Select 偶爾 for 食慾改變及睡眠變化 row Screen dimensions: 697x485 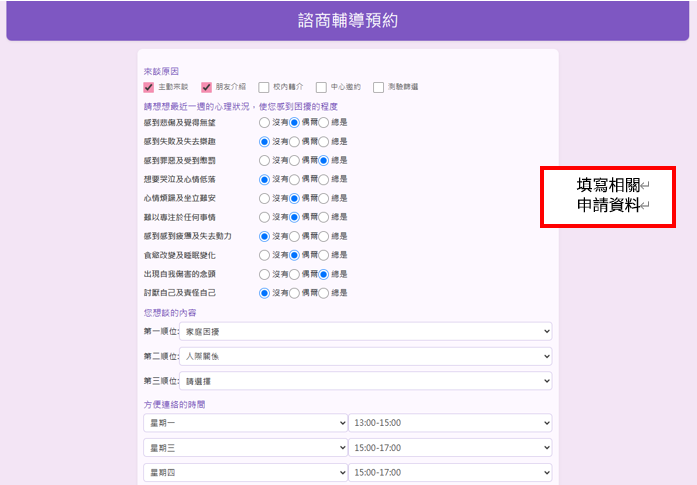point(294,255)
